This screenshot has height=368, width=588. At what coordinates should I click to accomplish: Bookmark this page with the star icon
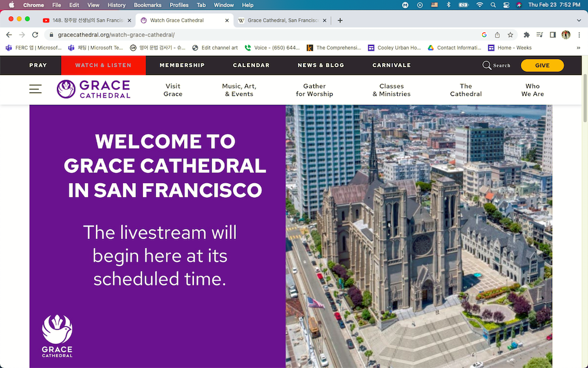point(510,35)
